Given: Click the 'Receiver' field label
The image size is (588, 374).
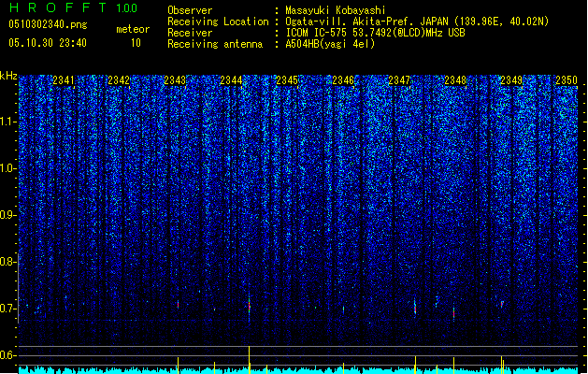Looking at the screenshot, I should 190,33.
